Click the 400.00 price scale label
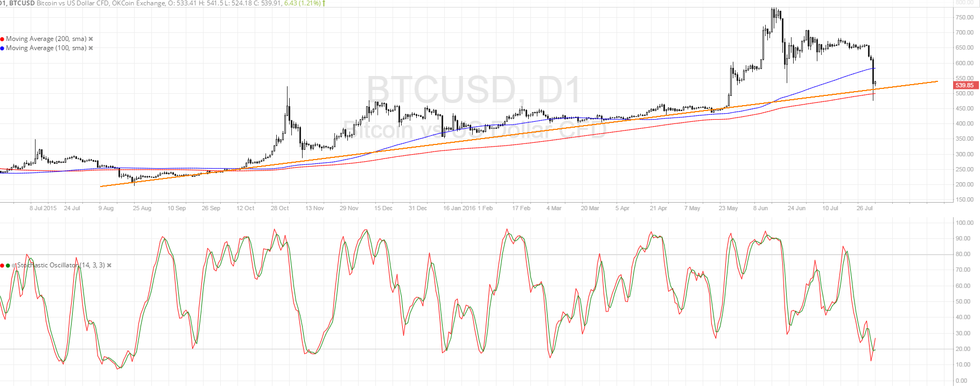The width and height of the screenshot is (980, 387). [x=964, y=123]
